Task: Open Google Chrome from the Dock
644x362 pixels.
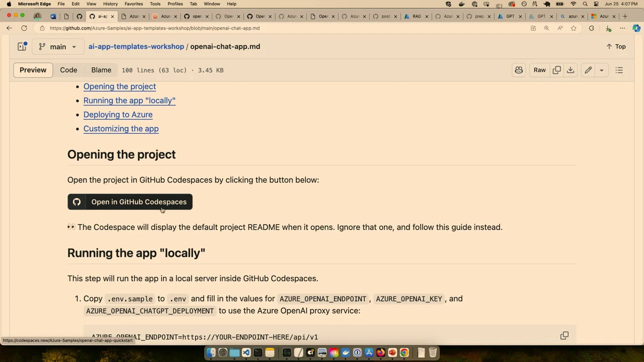Action: (404, 352)
